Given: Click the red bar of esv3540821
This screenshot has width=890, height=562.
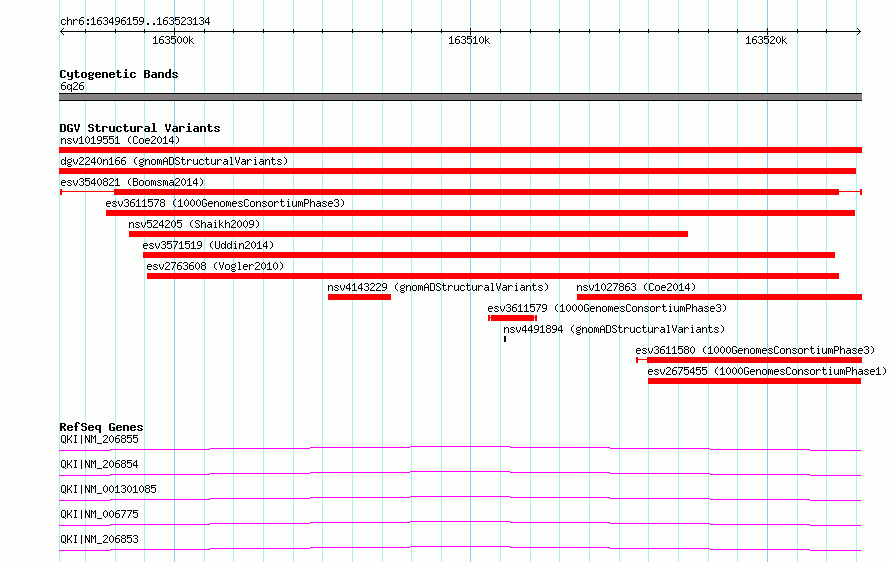Looking at the screenshot, I should click(476, 192).
